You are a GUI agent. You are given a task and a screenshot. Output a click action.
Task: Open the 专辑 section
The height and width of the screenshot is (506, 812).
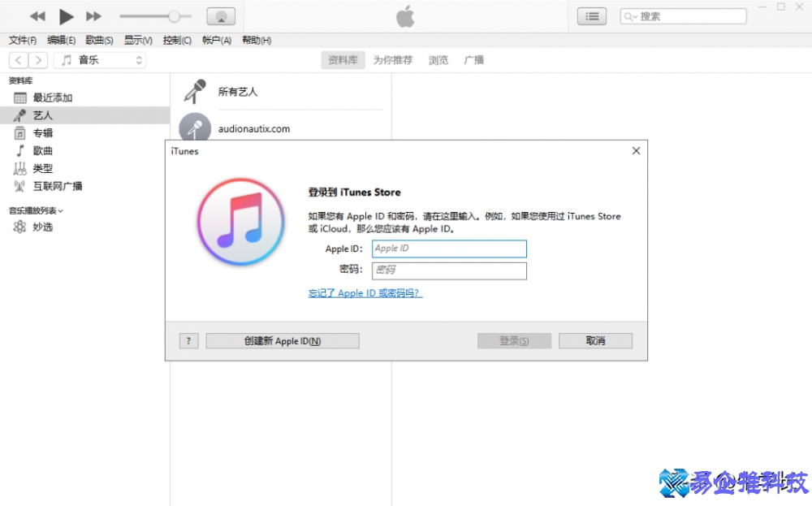42,132
